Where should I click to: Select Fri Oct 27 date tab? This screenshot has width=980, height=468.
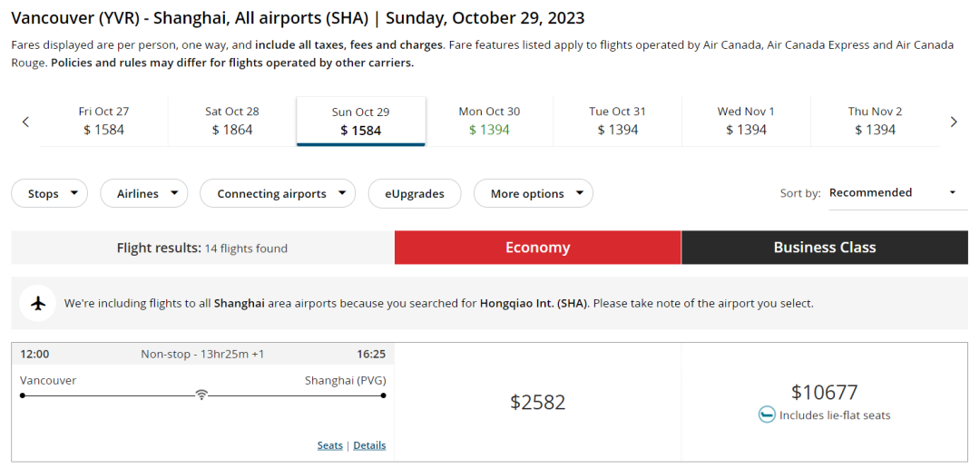(103, 121)
